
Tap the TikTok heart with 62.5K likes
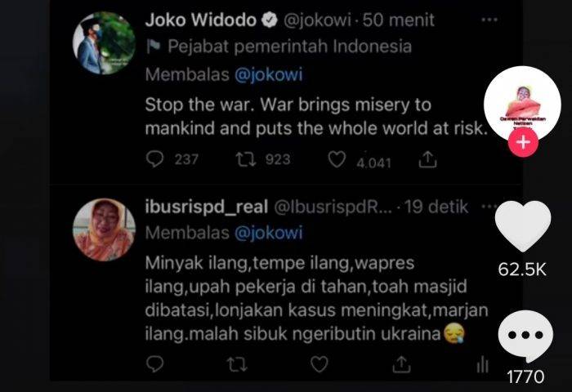pos(522,226)
